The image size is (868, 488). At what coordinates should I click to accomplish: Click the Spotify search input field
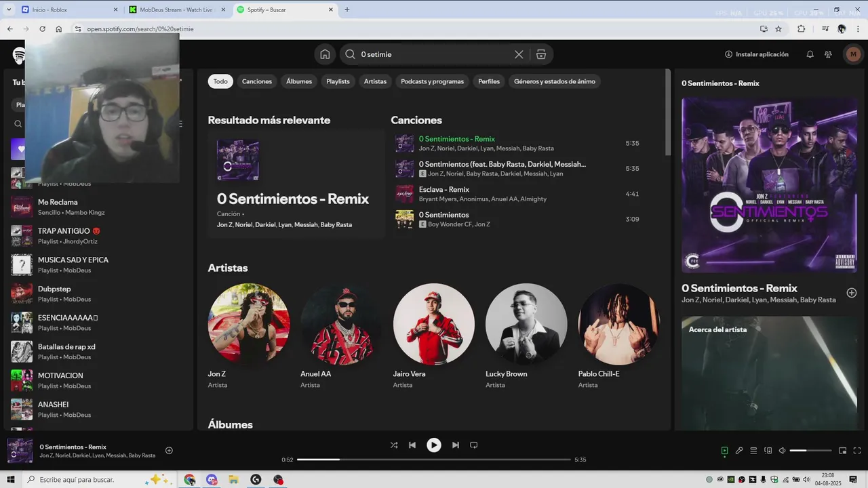[x=434, y=54]
